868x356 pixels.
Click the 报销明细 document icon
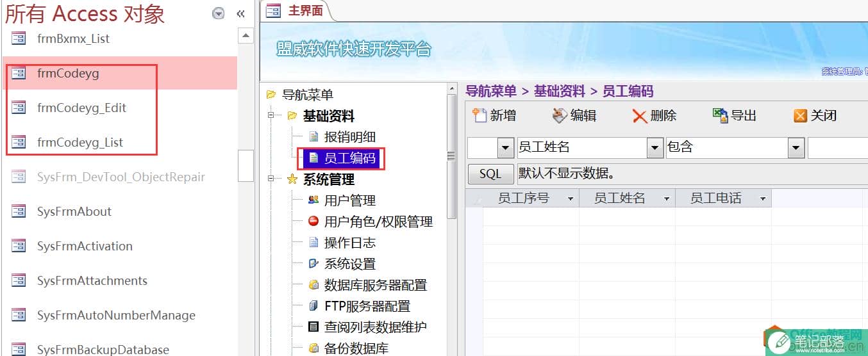click(x=313, y=136)
